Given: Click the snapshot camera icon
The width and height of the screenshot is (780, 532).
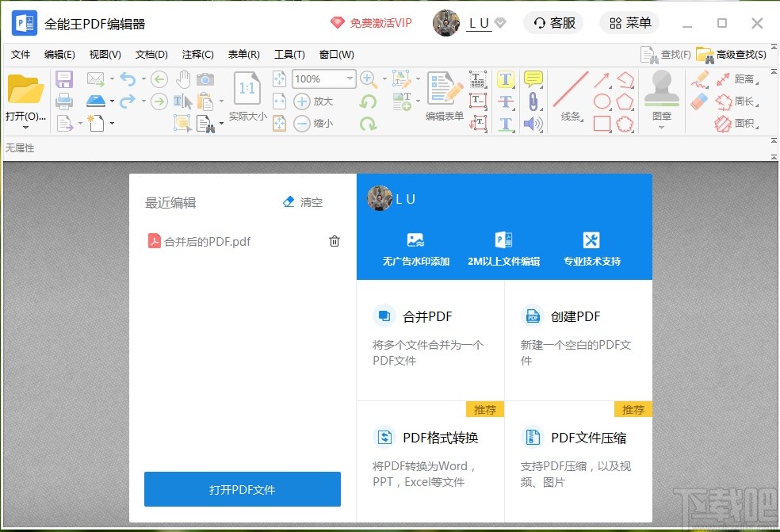Looking at the screenshot, I should 205,78.
